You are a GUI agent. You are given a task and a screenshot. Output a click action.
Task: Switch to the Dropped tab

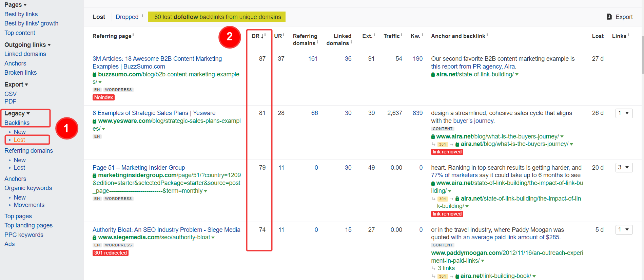pyautogui.click(x=127, y=17)
